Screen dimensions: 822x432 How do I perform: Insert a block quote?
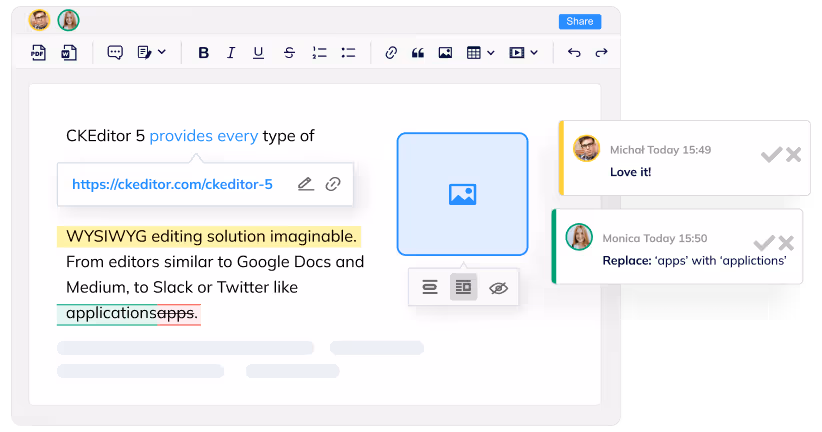click(418, 53)
